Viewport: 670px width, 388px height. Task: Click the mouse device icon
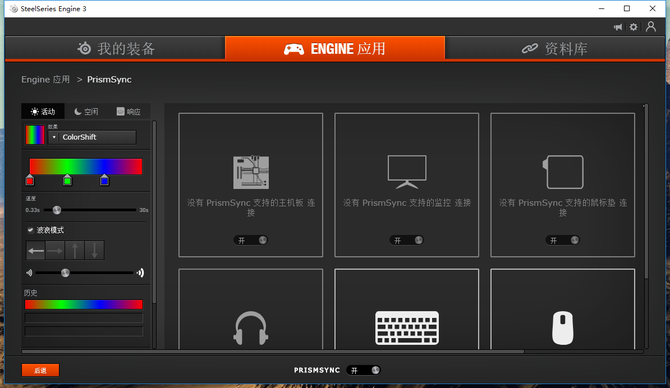563,328
